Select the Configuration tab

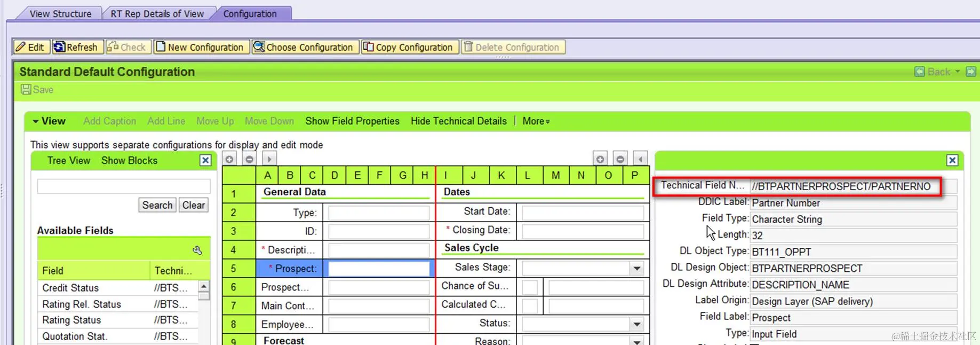click(250, 13)
